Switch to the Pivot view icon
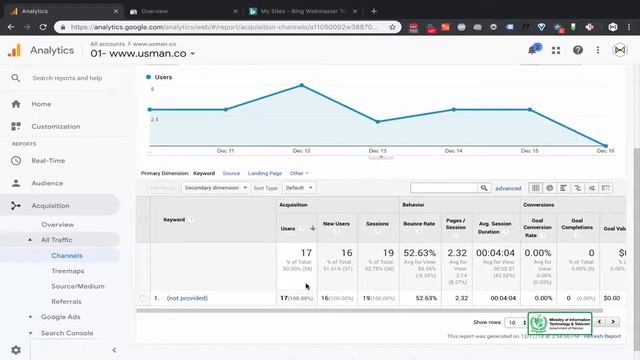640x360 pixels. point(606,188)
